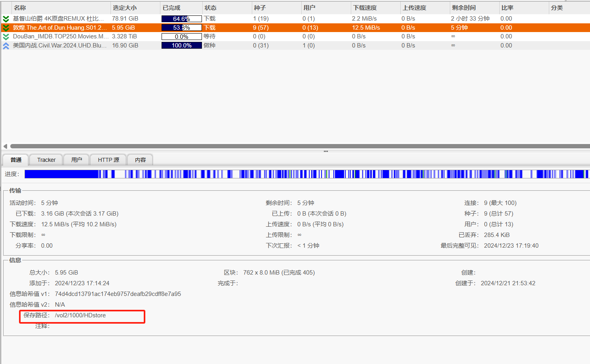Click 下次汇报 value < 1 分钟
This screenshot has width=590, height=364.
pyautogui.click(x=308, y=246)
